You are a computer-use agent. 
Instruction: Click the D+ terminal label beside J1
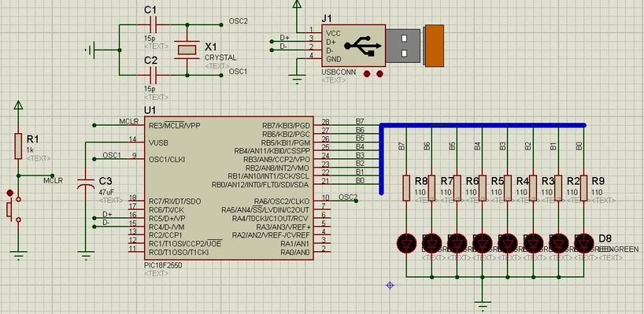[284, 37]
